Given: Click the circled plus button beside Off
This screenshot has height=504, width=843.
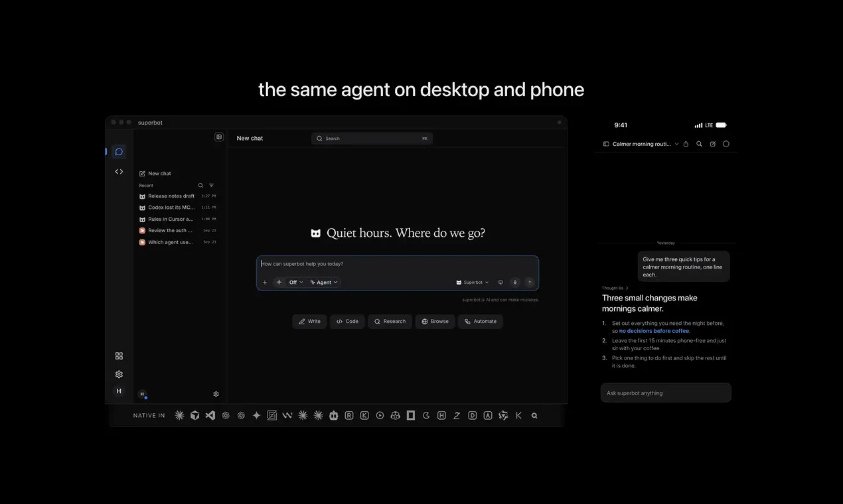Looking at the screenshot, I should click(x=279, y=283).
